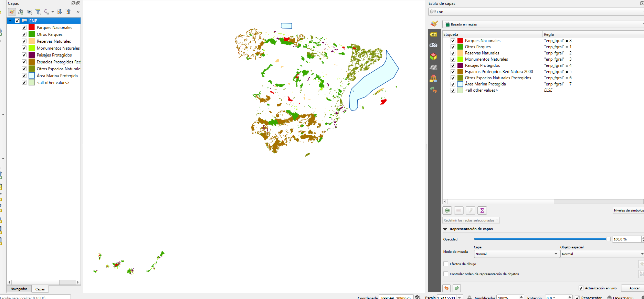Click the undo arrow button in styling panel
The width and height of the screenshot is (644, 299).
[447, 288]
